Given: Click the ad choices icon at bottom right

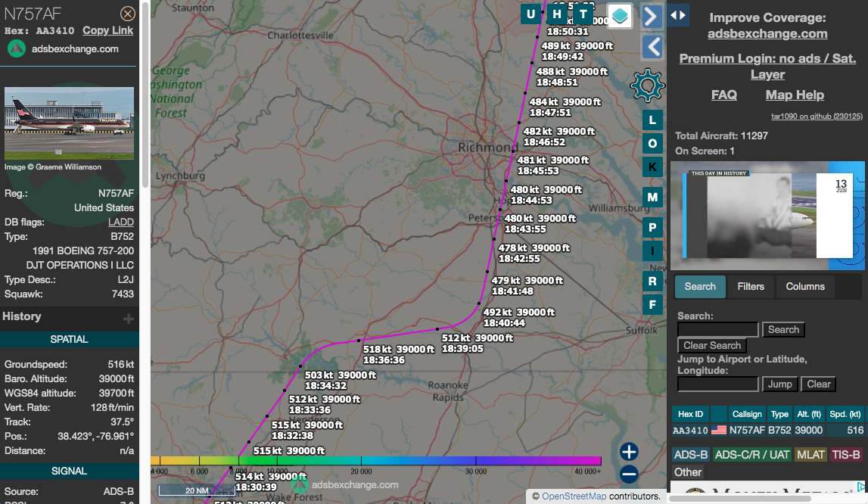Looking at the screenshot, I should (x=861, y=487).
